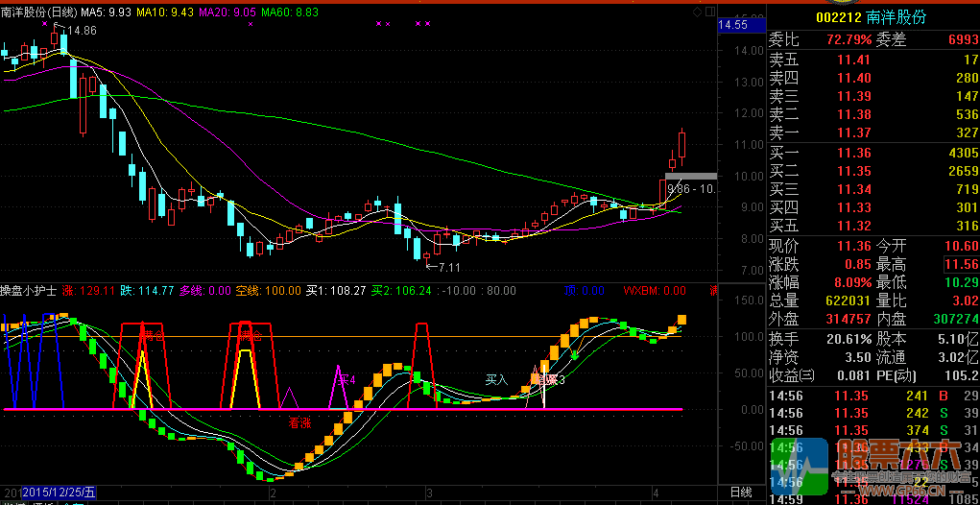
Task: Click the 14.86 high price marker
Action: (79, 31)
